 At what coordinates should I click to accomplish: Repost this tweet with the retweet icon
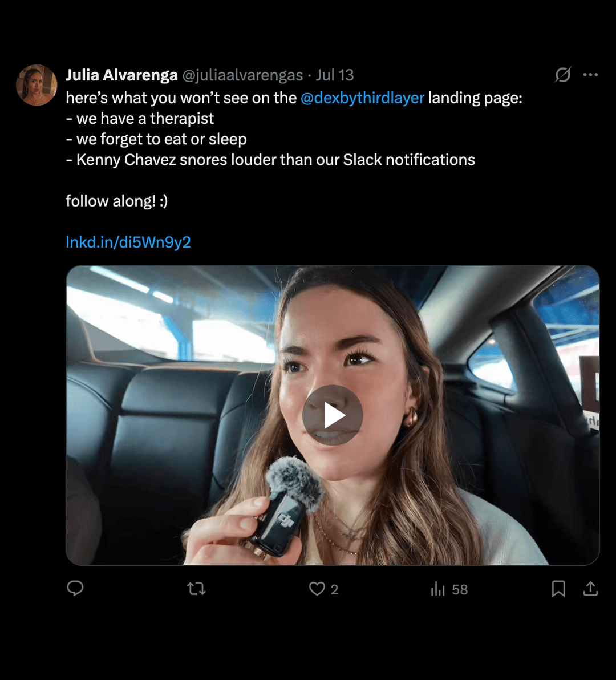click(x=196, y=589)
